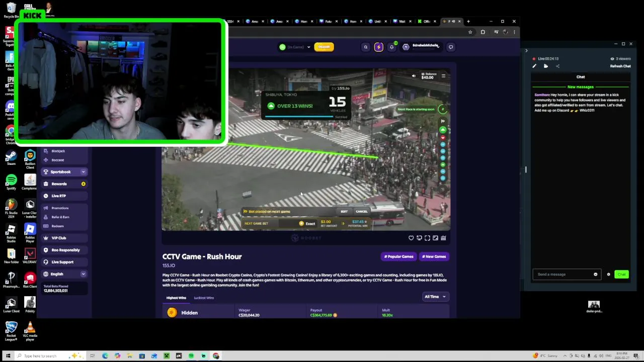
Task: Open Rewards in sidebar
Action: 64,184
